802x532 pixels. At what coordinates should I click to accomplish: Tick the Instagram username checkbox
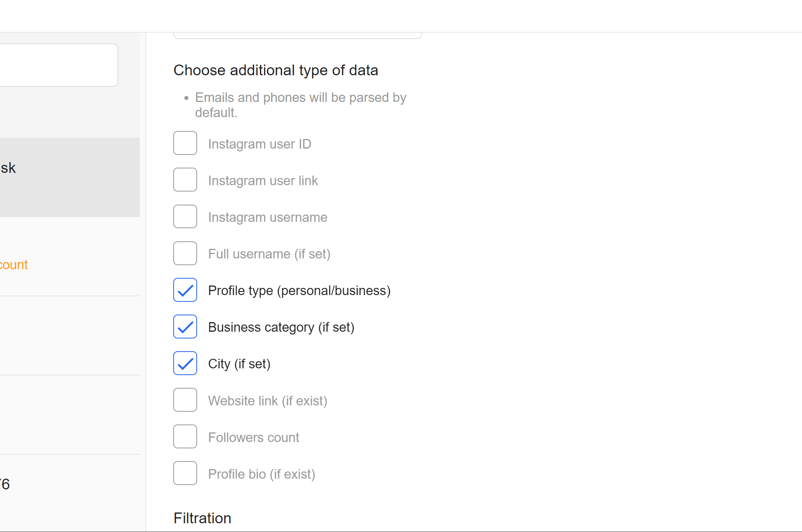tap(185, 216)
